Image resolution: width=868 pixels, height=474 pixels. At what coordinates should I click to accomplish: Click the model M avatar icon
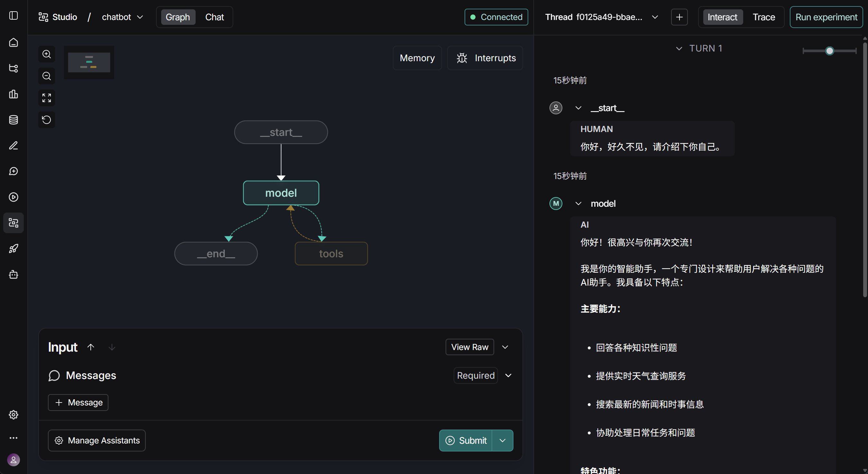pyautogui.click(x=556, y=204)
